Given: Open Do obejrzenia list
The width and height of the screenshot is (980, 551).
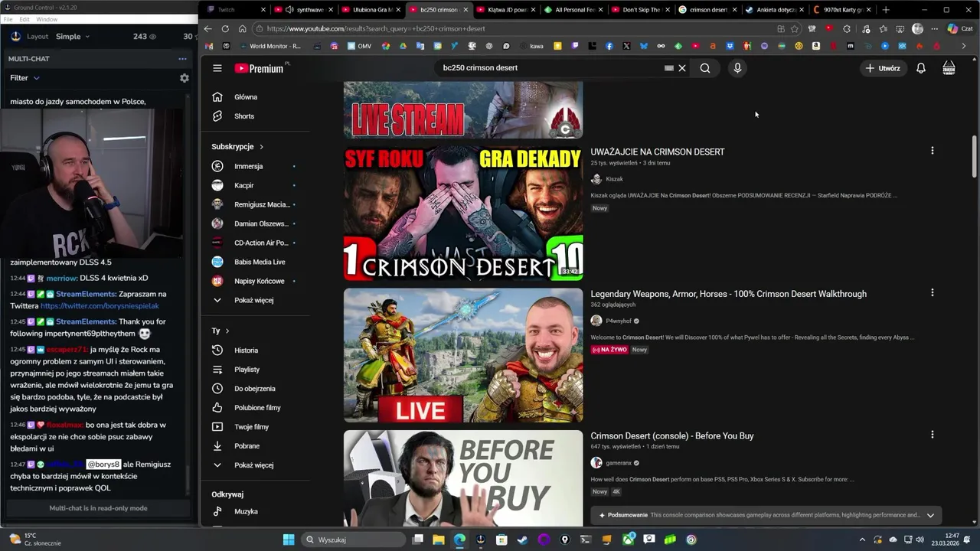Looking at the screenshot, I should click(255, 389).
